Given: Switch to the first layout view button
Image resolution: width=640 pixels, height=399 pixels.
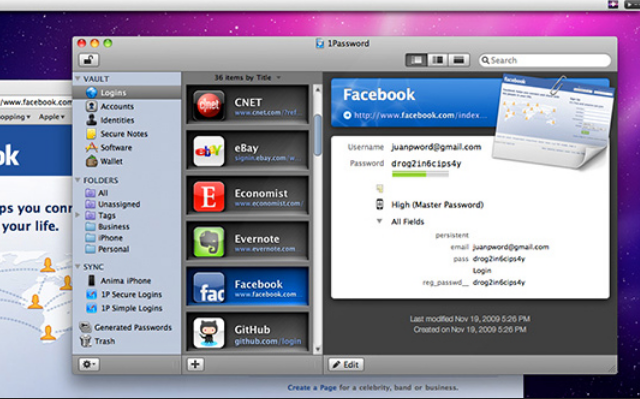Looking at the screenshot, I should [x=416, y=60].
